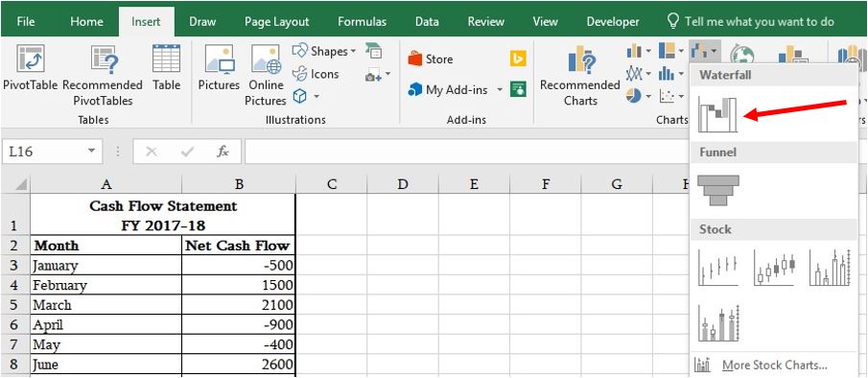The height and width of the screenshot is (378, 868).
Task: Choose the Waterfall chart thumbnail
Action: click(x=717, y=114)
